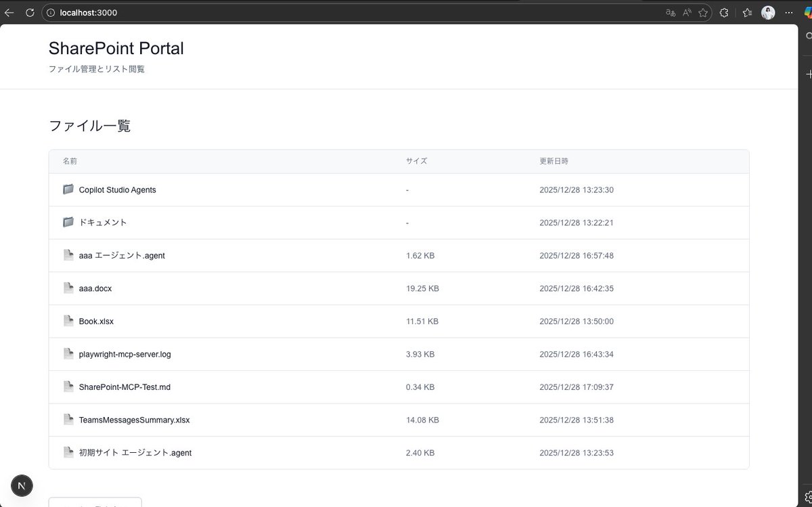The width and height of the screenshot is (812, 507).
Task: Open the translate page icon
Action: (x=671, y=12)
